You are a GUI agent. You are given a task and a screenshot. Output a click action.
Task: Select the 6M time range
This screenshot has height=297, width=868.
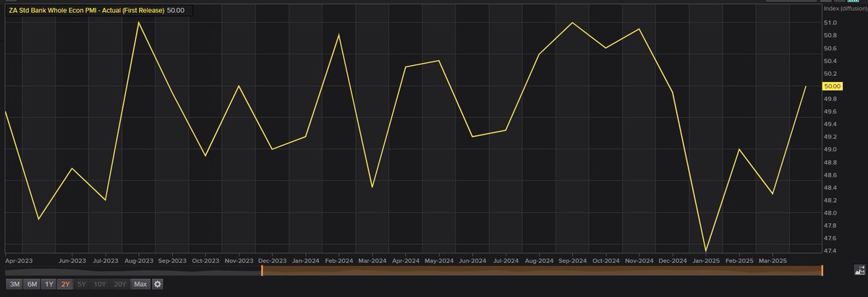click(x=32, y=285)
